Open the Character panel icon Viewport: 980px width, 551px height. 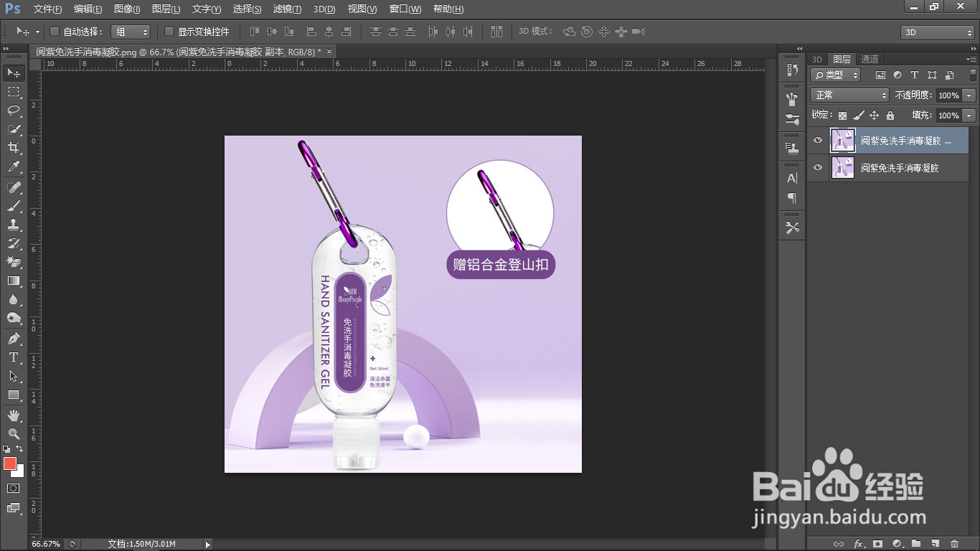pyautogui.click(x=792, y=178)
